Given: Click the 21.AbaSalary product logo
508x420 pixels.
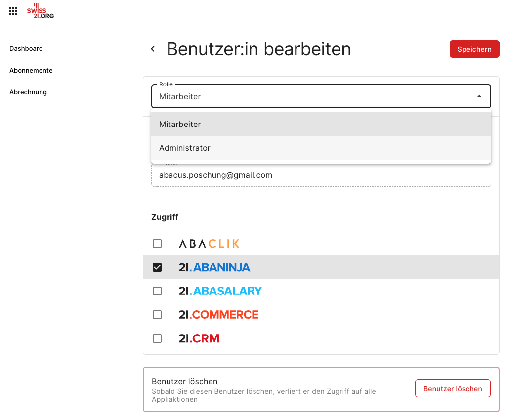Looking at the screenshot, I should click(x=220, y=291).
